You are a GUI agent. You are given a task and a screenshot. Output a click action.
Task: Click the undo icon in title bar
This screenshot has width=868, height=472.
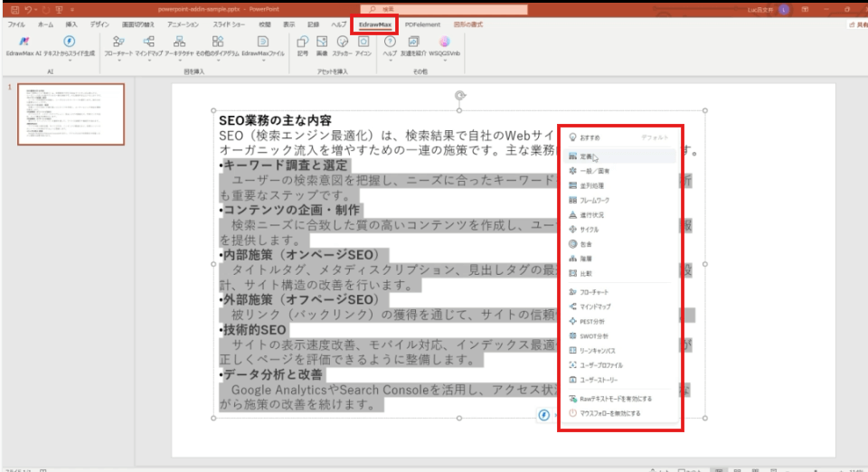(28, 9)
